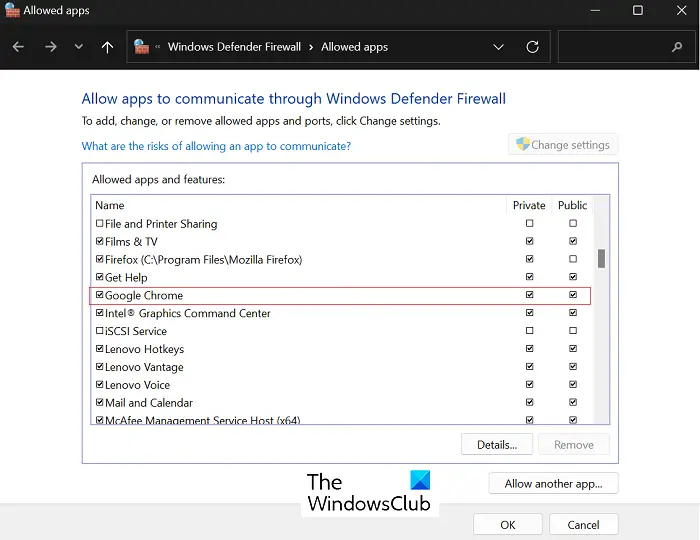The width and height of the screenshot is (700, 540).
Task: Toggle Private checkbox for Lenovo Hotkeys
Action: pyautogui.click(x=529, y=349)
